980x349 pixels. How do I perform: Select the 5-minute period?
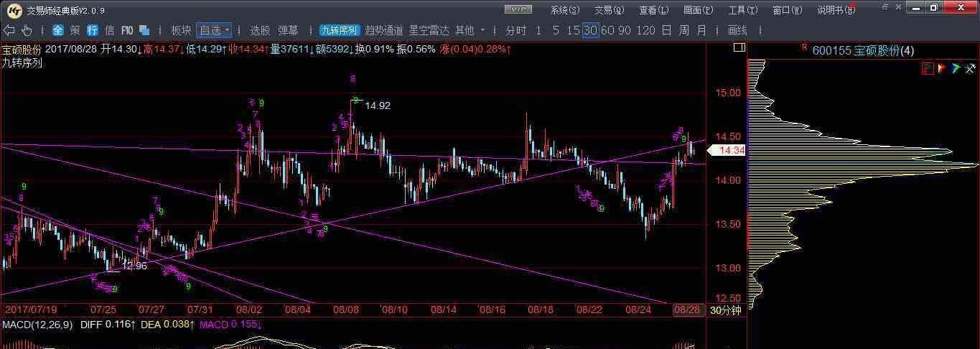coord(556,30)
